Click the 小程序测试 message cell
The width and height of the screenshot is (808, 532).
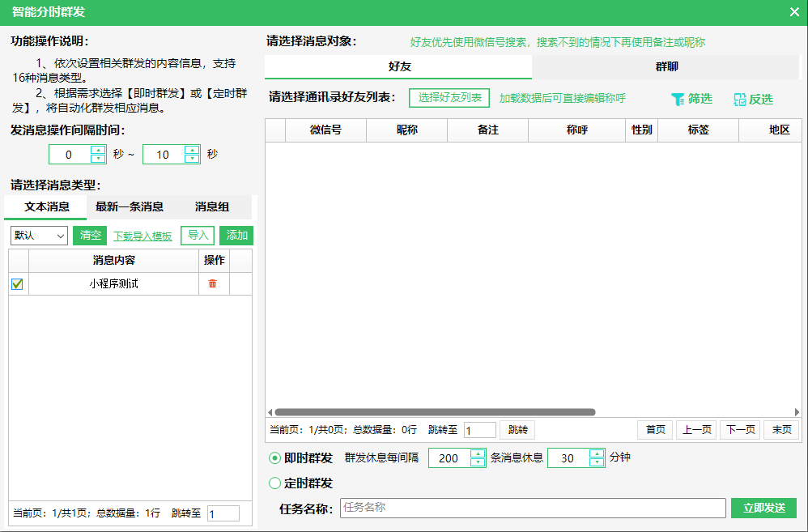coord(114,283)
